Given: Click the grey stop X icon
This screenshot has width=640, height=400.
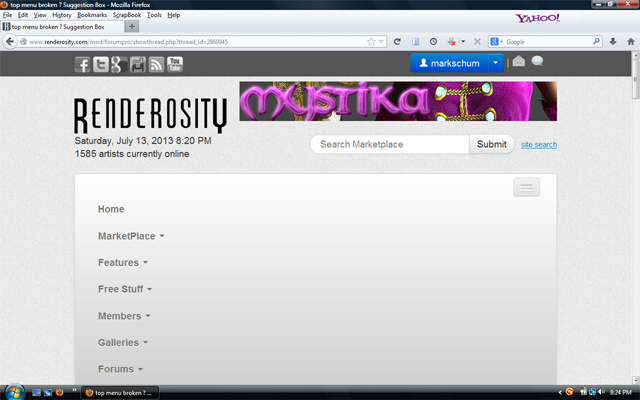Looking at the screenshot, I should click(477, 42).
